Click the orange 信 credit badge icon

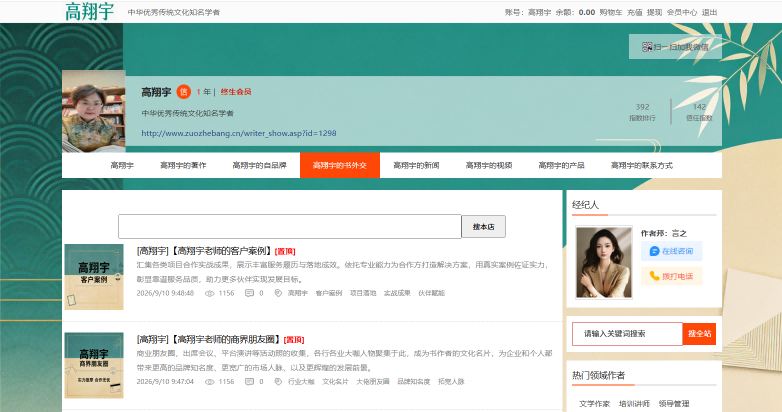tap(184, 92)
